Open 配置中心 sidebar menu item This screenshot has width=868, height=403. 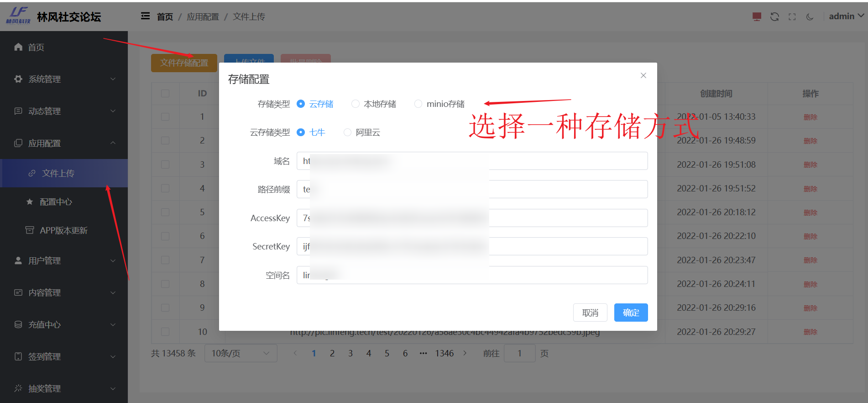64,201
